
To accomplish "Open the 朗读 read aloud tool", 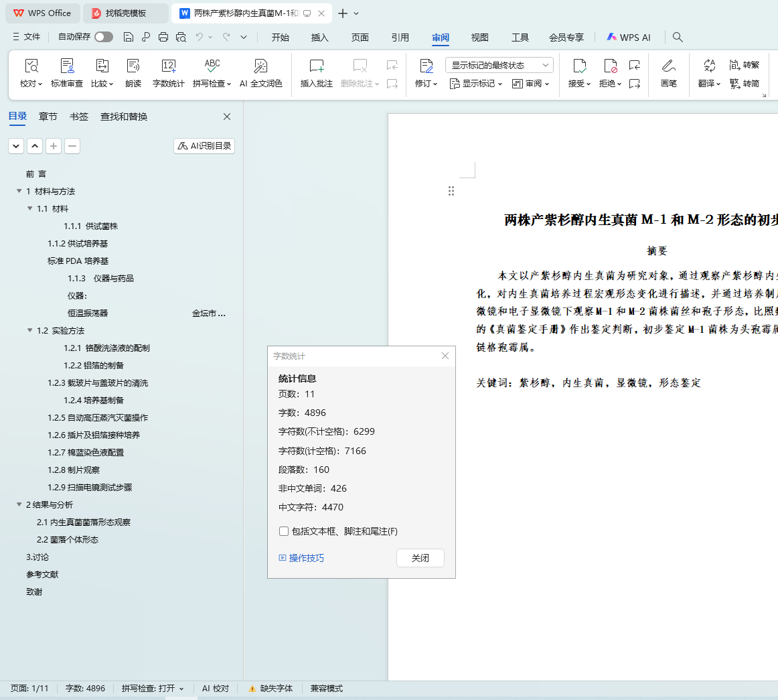I will [133, 66].
